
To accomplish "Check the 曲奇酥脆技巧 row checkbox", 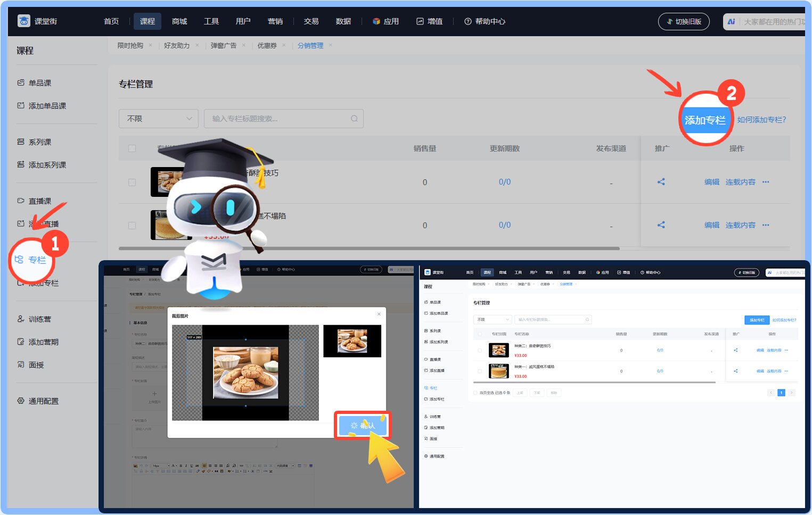I will point(132,182).
